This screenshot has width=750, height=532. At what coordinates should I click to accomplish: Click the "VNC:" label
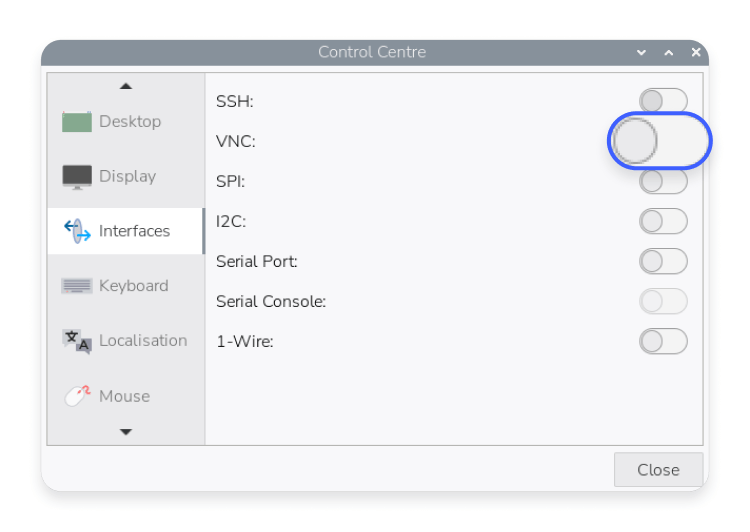(236, 142)
